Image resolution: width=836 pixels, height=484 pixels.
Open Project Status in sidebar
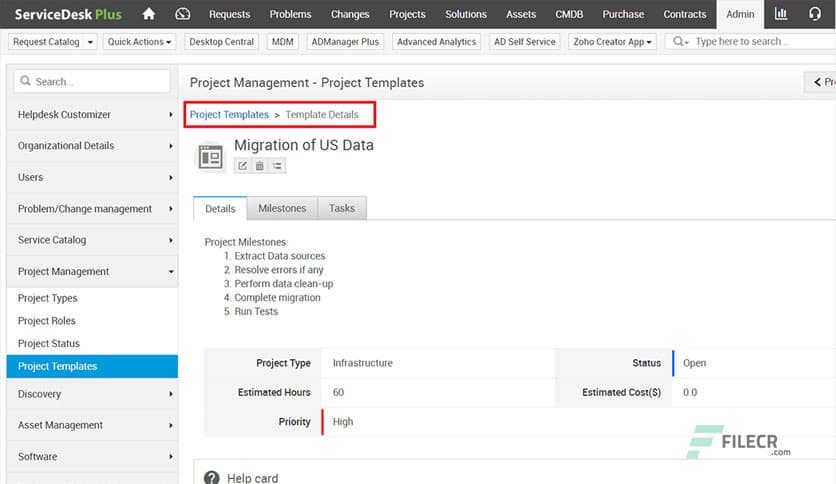pos(49,344)
